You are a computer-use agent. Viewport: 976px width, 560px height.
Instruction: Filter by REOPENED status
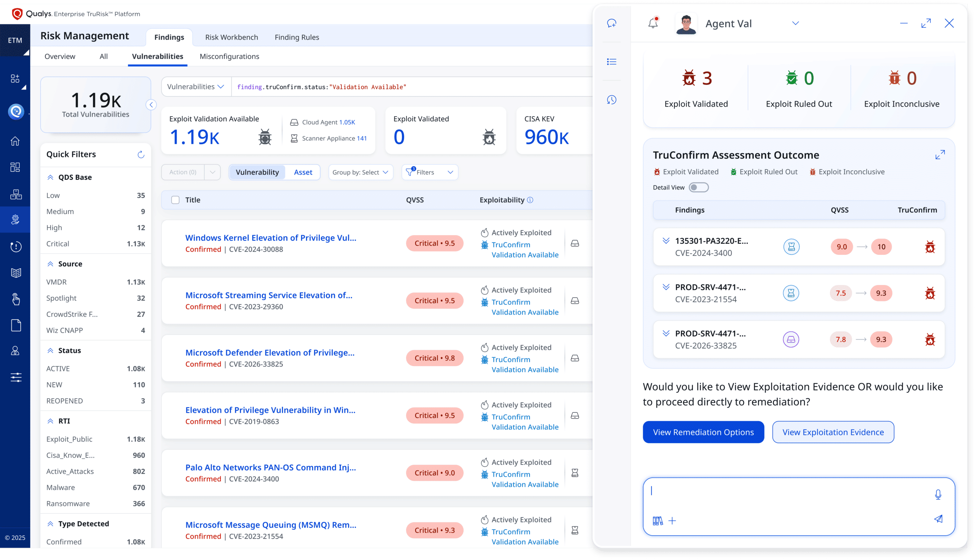click(x=95, y=401)
